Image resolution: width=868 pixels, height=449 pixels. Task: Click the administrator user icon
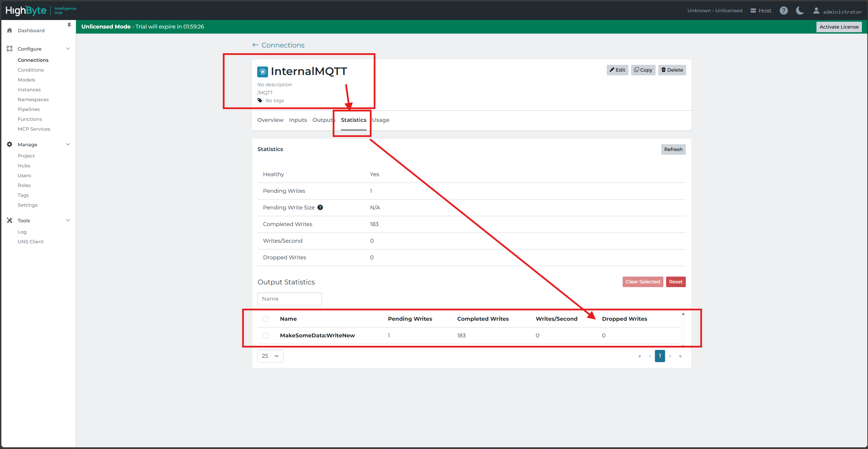(816, 11)
